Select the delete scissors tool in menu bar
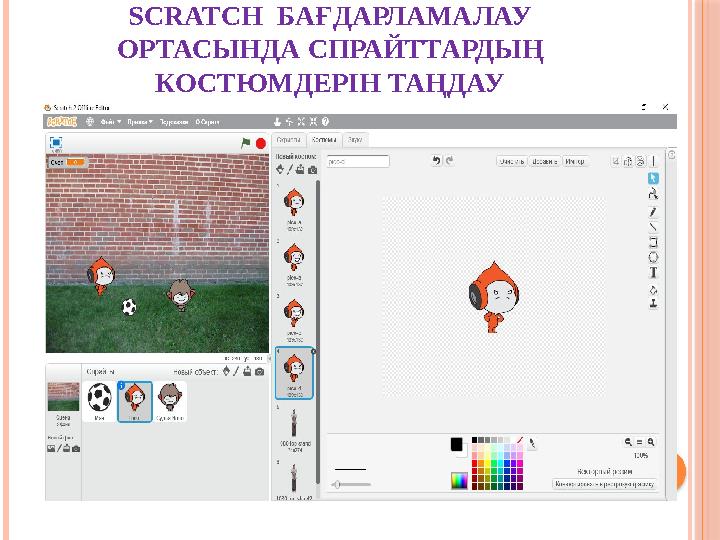Image resolution: width=720 pixels, height=540 pixels. [x=289, y=122]
